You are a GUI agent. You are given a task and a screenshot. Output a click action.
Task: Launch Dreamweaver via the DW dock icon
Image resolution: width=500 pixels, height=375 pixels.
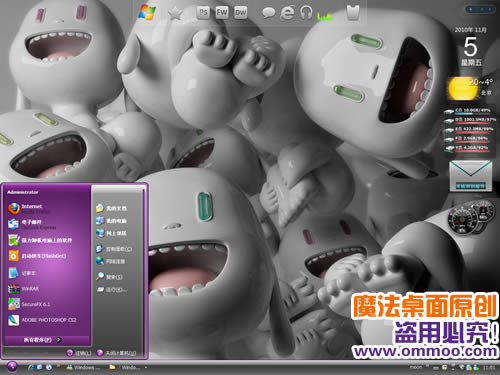pyautogui.click(x=240, y=13)
